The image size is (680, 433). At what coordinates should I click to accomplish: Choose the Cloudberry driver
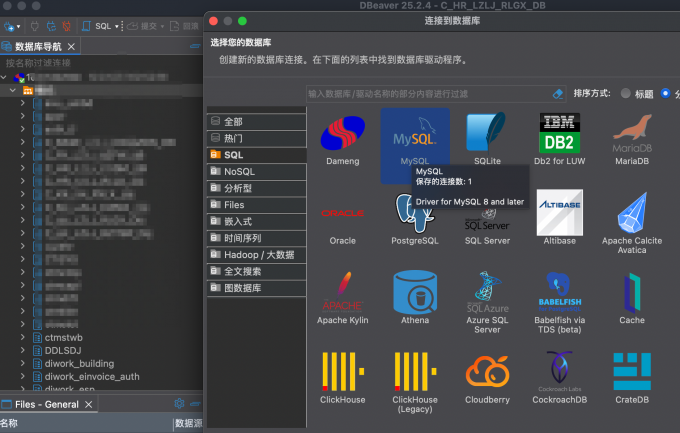click(x=487, y=377)
